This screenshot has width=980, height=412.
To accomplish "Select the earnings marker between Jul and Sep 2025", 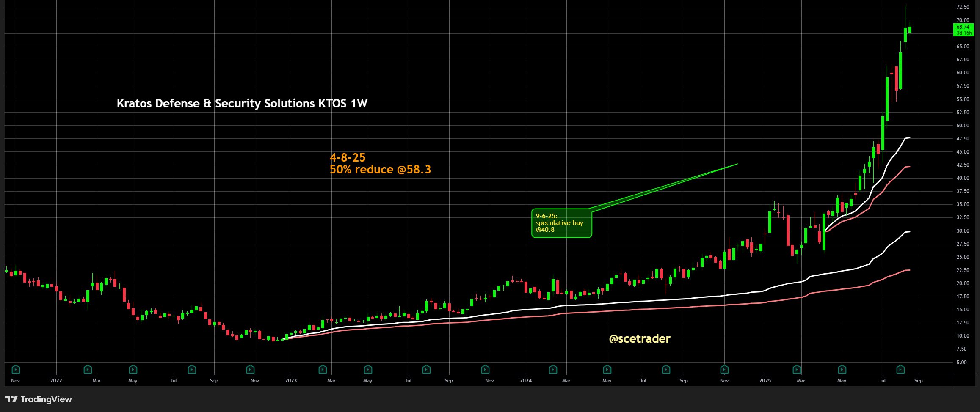I will 901,370.
